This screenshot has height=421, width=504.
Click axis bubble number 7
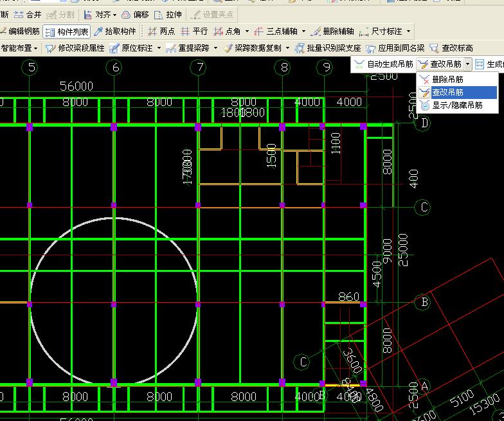point(199,67)
